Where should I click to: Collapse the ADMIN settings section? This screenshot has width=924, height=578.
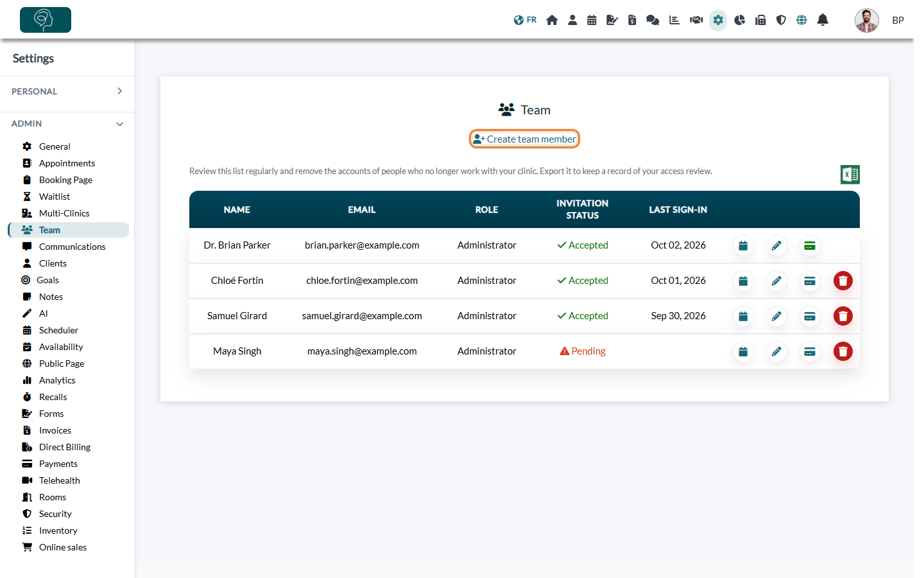[67, 123]
